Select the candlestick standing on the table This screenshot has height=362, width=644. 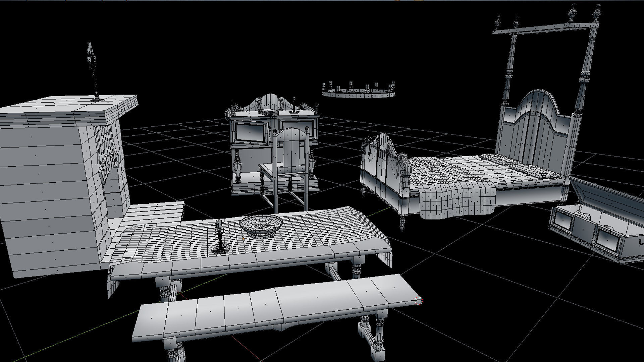[219, 237]
